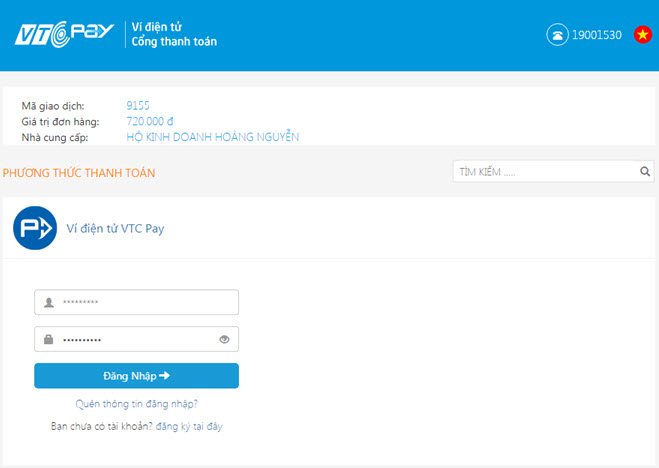The width and height of the screenshot is (659, 468).
Task: Click the phone hotline icon
Action: [557, 34]
